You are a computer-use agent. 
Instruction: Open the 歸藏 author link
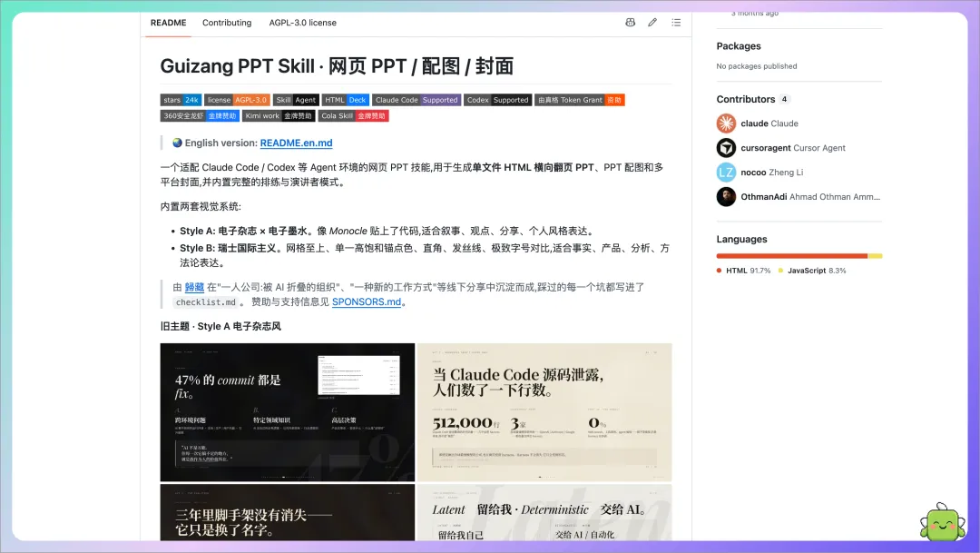pos(194,287)
